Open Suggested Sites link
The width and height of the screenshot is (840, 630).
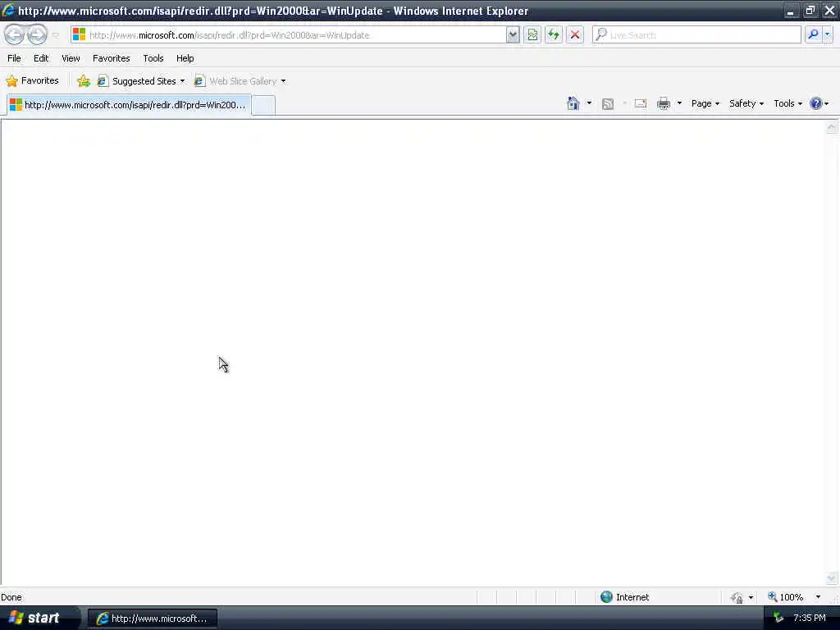pyautogui.click(x=137, y=81)
